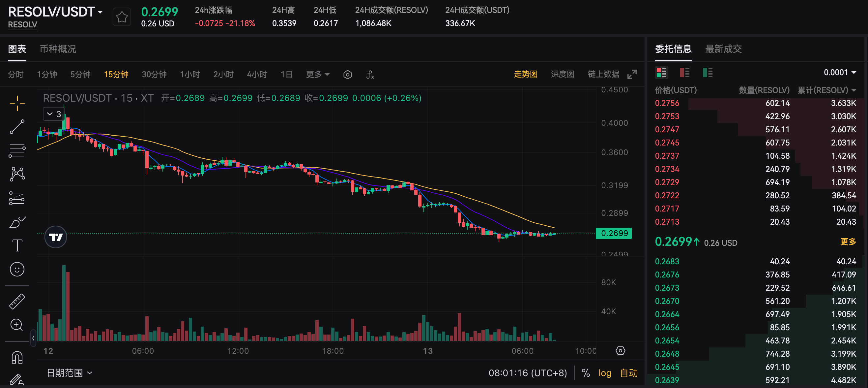Show sell orders only in order book
This screenshot has width=868, height=388.
click(684, 73)
